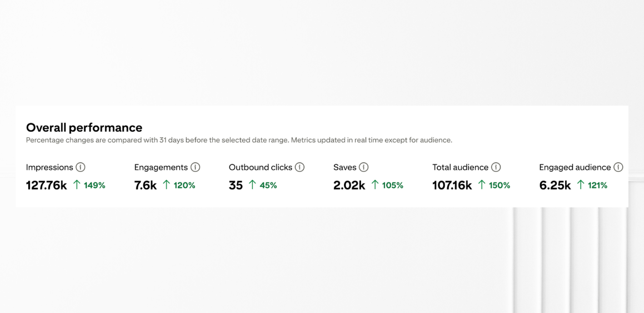Click the info icon beside Outbound clicks
The image size is (644, 313).
[299, 167]
